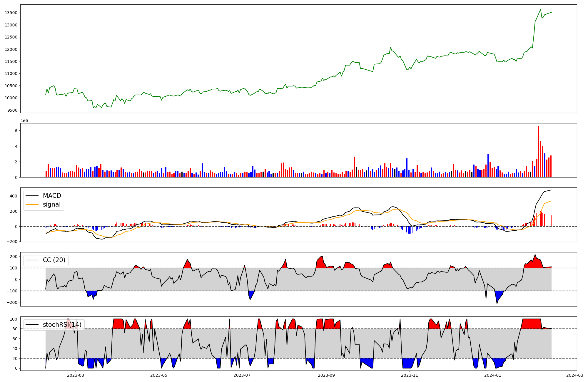Click the volume axis tick labeled 6

coord(16,130)
